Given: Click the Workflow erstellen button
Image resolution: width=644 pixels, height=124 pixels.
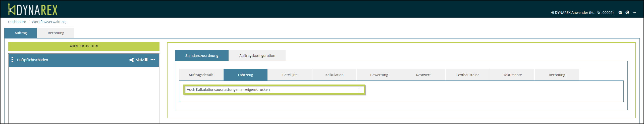Looking at the screenshot, I should point(84,46).
